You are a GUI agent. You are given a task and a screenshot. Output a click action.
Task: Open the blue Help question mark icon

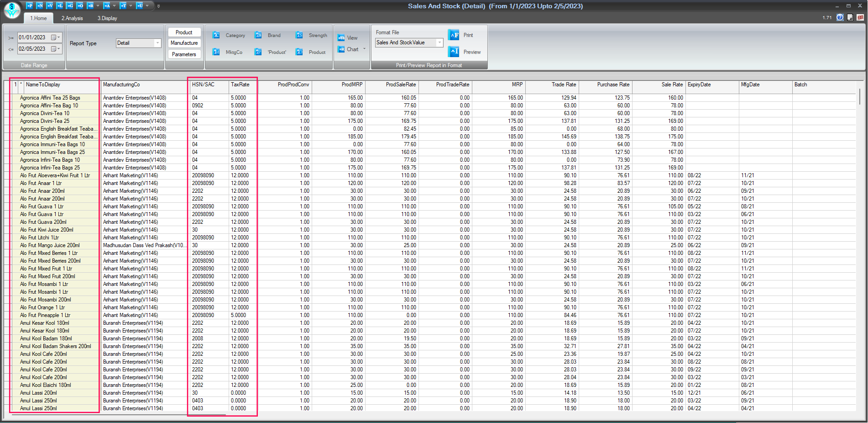840,17
